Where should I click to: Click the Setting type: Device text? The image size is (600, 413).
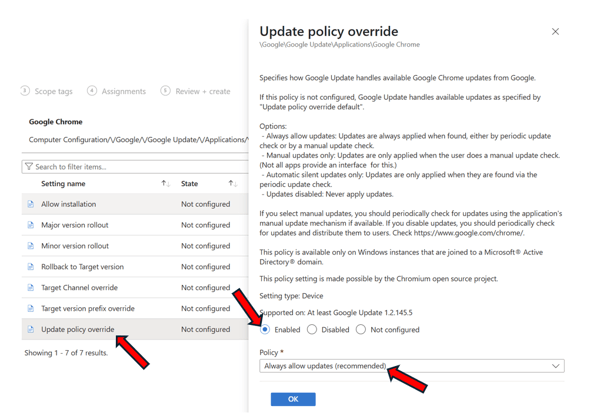291,296
